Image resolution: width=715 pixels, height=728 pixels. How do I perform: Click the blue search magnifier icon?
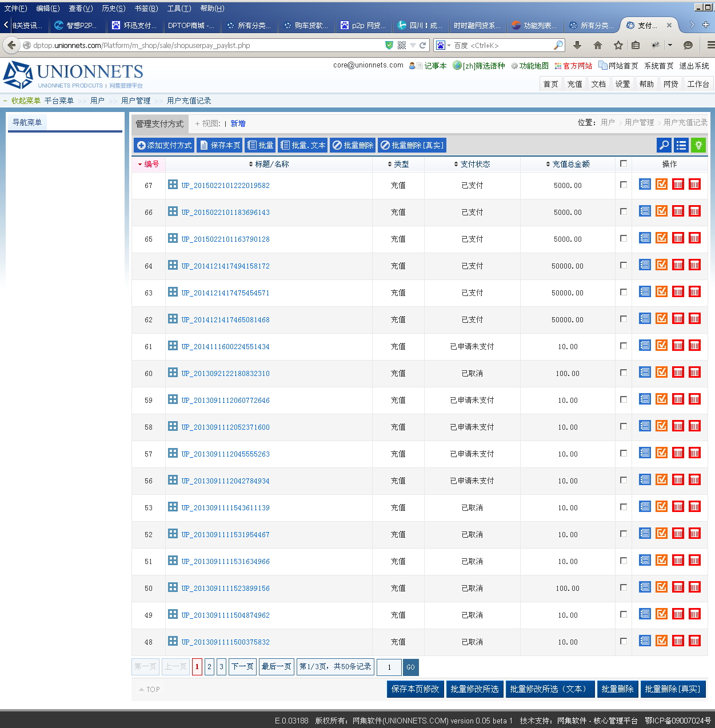click(x=664, y=146)
